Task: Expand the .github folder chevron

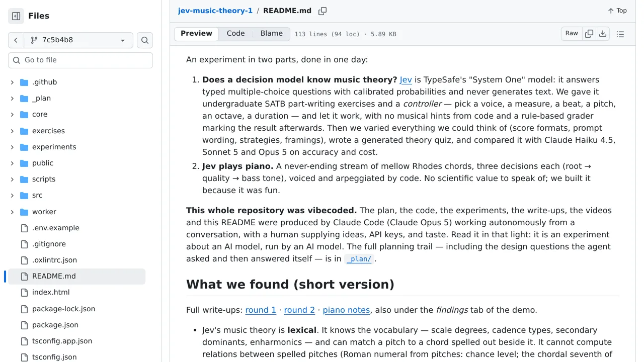Action: tap(12, 82)
